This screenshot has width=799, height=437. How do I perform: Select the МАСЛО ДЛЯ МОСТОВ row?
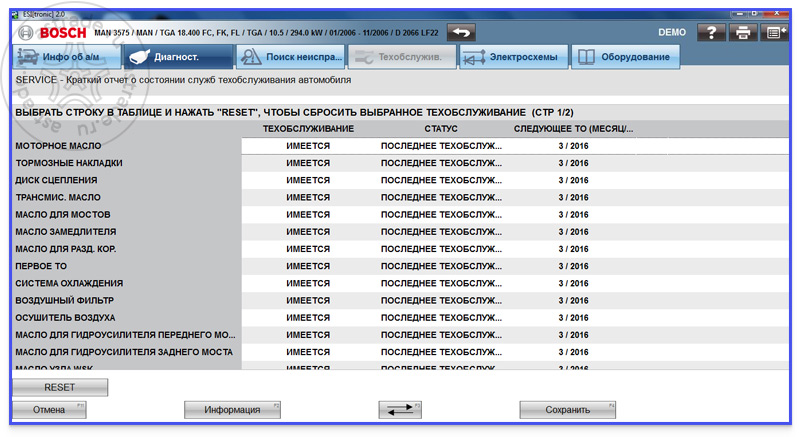tap(401, 214)
